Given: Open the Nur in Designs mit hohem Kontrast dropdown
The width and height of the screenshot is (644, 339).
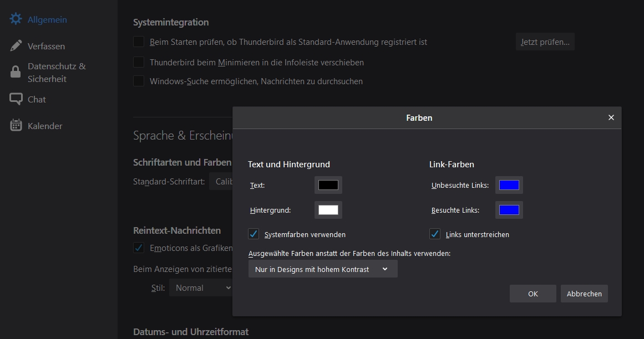Looking at the screenshot, I should 323,269.
